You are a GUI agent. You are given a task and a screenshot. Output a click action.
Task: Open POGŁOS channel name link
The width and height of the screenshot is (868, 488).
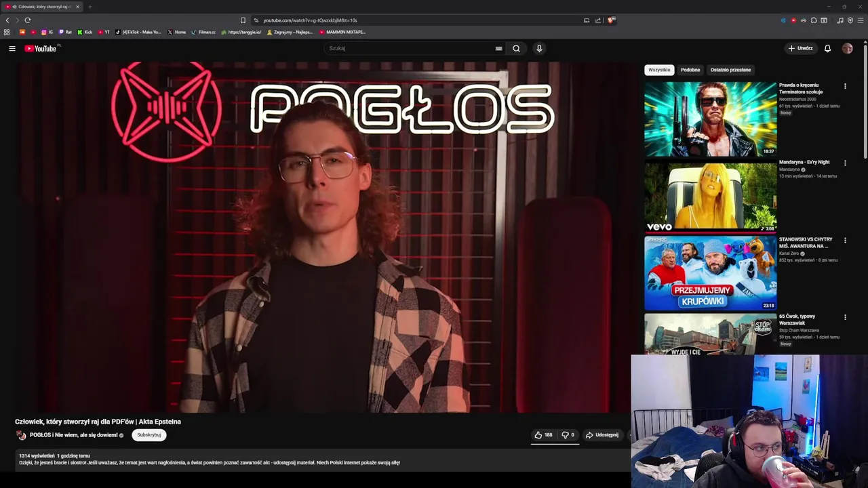point(74,435)
